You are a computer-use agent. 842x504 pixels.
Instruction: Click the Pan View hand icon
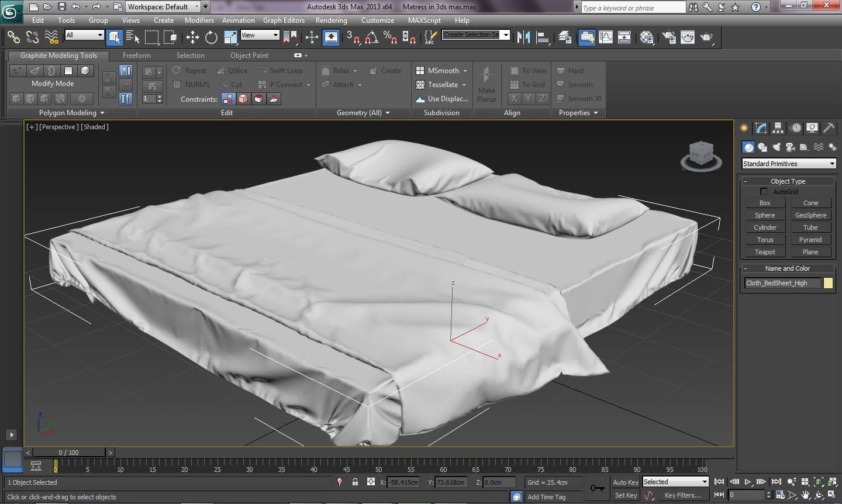click(x=806, y=494)
